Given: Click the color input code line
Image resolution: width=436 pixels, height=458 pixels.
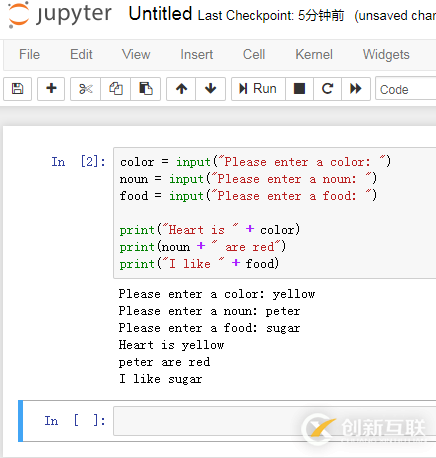Looking at the screenshot, I should coord(255,162).
